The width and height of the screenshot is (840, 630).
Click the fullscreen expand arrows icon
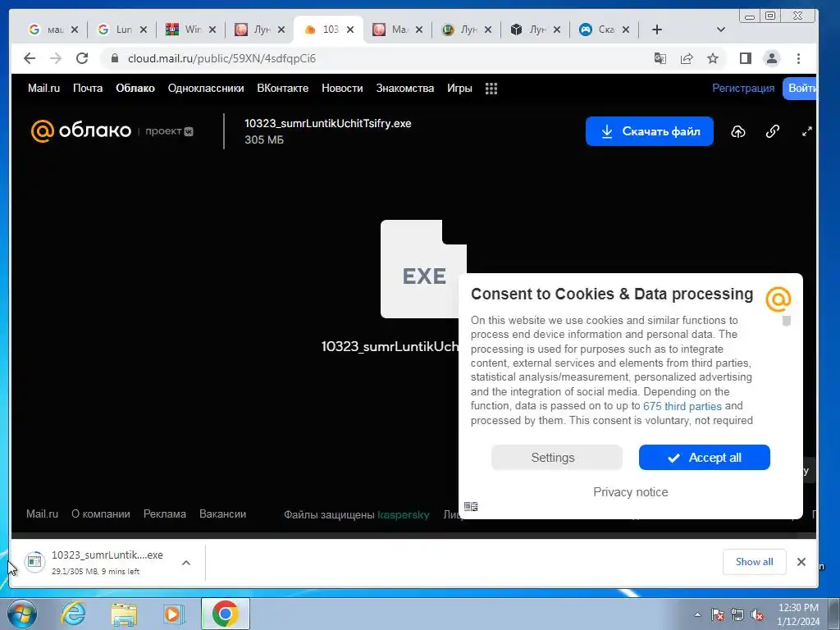pos(807,131)
